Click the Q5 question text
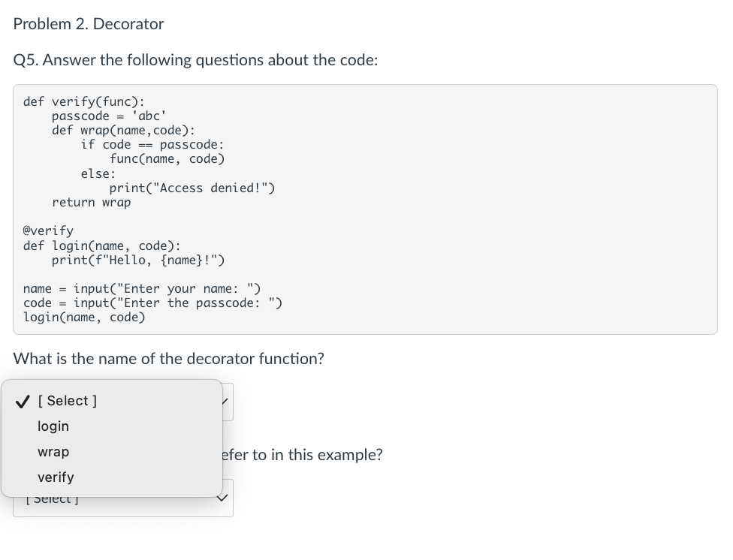The image size is (733, 560). 195,60
